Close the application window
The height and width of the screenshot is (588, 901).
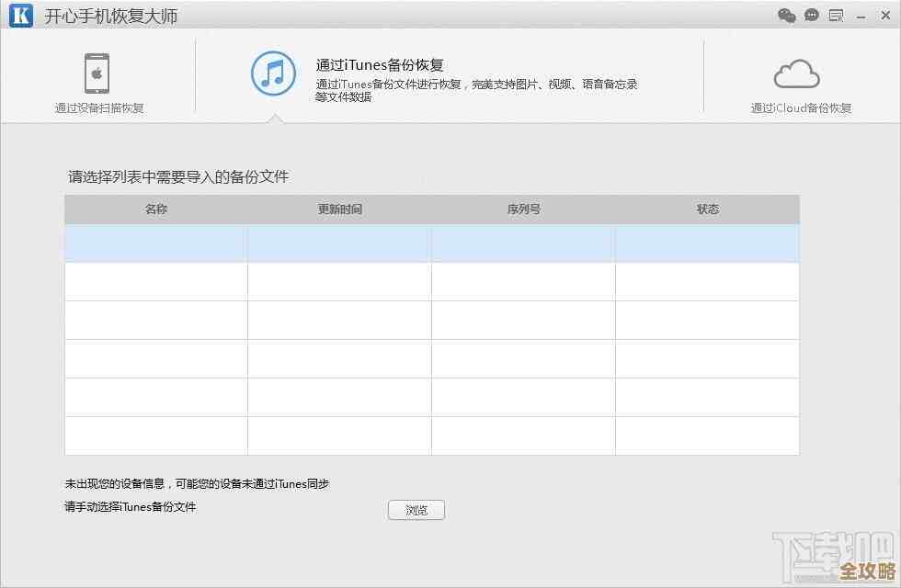(884, 16)
